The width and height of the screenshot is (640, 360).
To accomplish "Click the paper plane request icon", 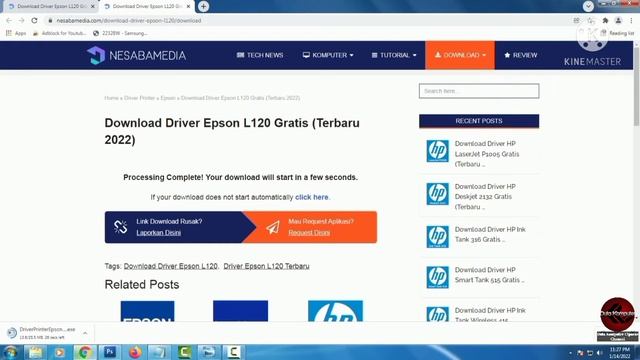I will click(x=273, y=227).
